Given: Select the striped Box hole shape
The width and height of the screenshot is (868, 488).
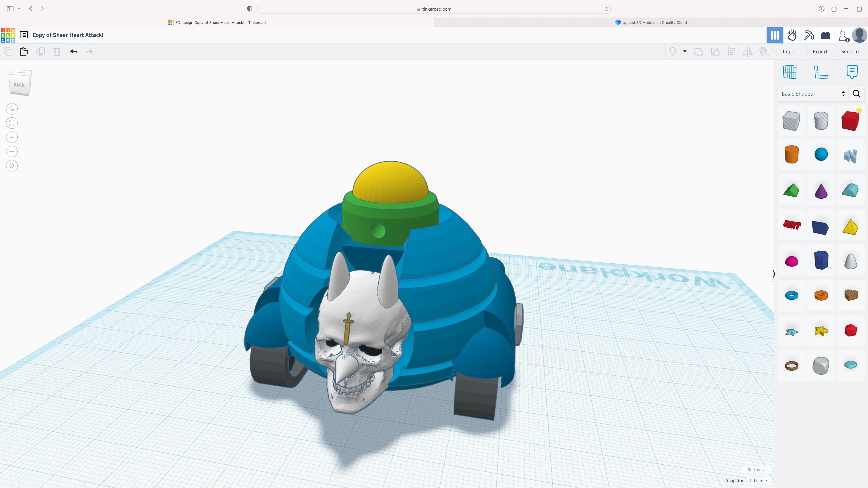Looking at the screenshot, I should (791, 121).
